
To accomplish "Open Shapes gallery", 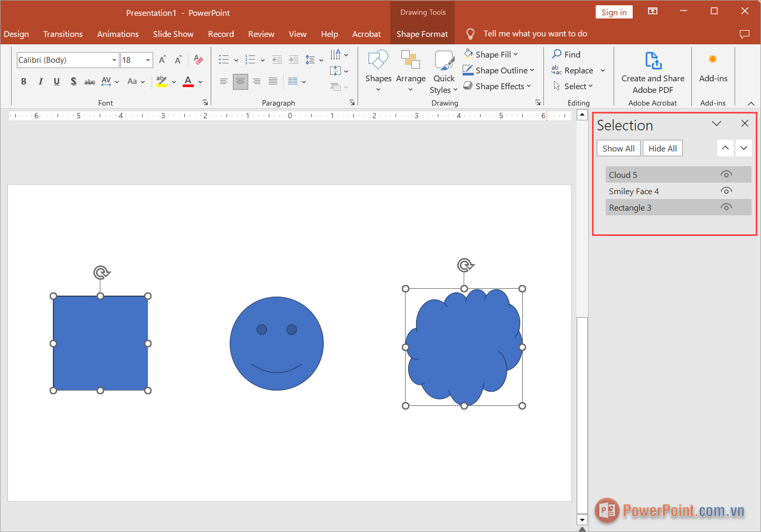I will 378,72.
